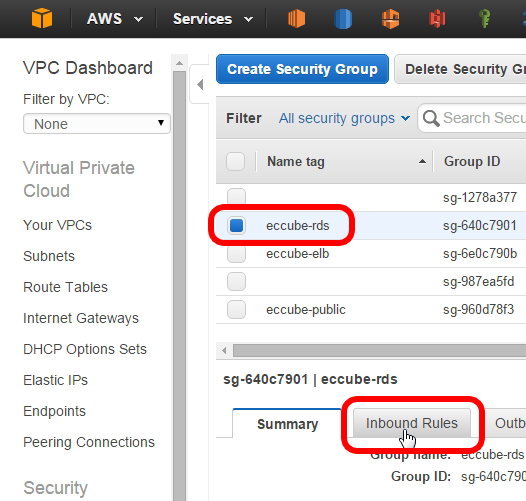This screenshot has height=501, width=526.
Task: Open the orange VPC shortcut icon
Action: (390, 19)
